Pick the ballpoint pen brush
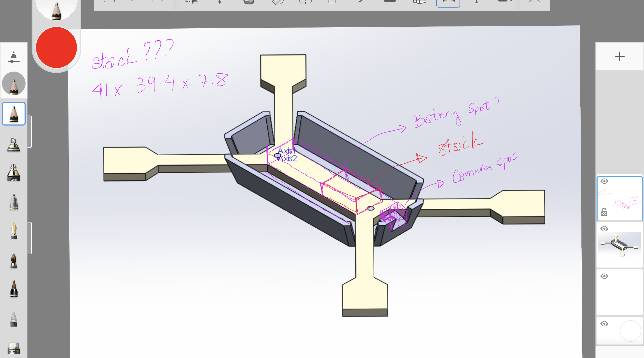This screenshot has height=358, width=644. 14,202
